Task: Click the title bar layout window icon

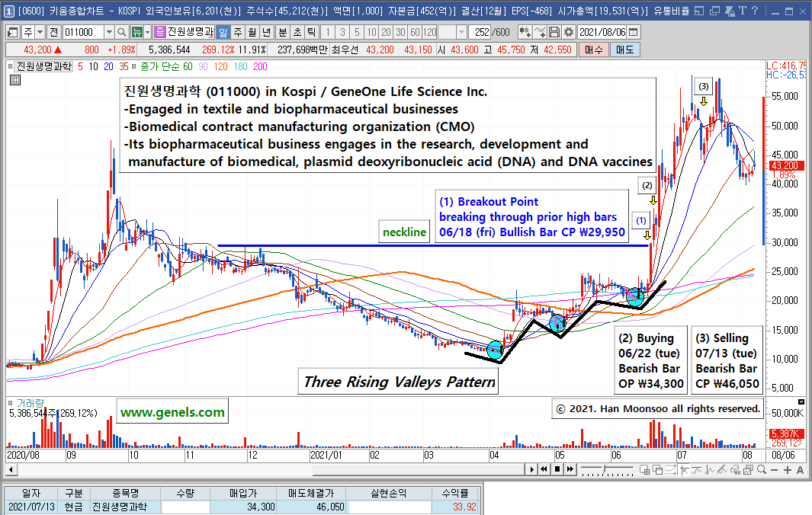Action: (699, 11)
